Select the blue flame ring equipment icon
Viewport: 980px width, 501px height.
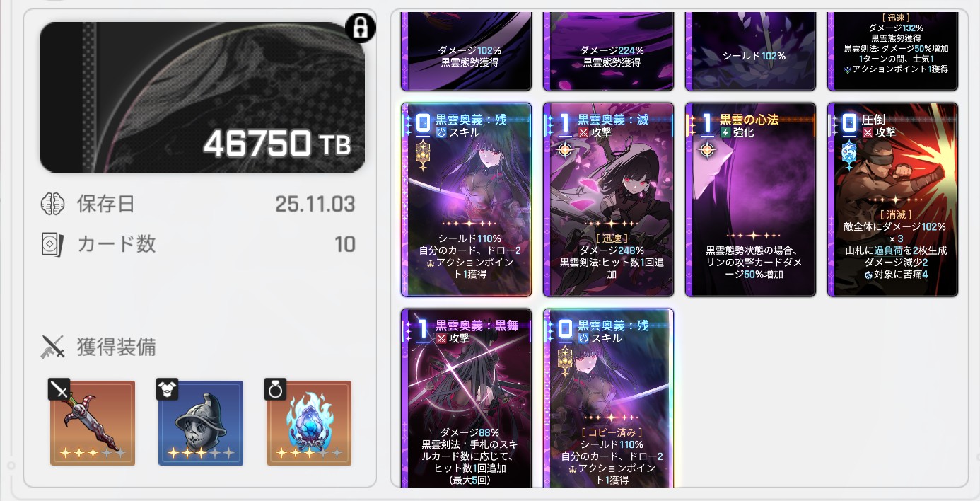[309, 422]
